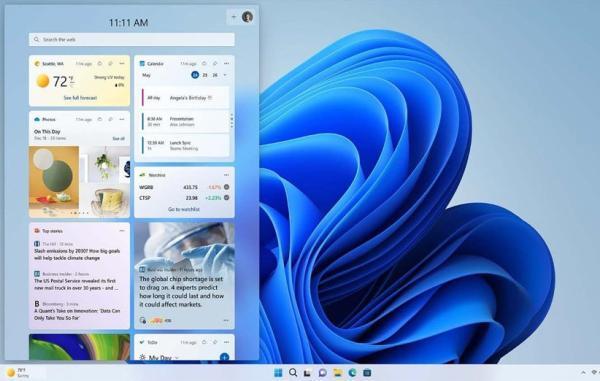Add a task with the To Do plus button

(x=225, y=357)
